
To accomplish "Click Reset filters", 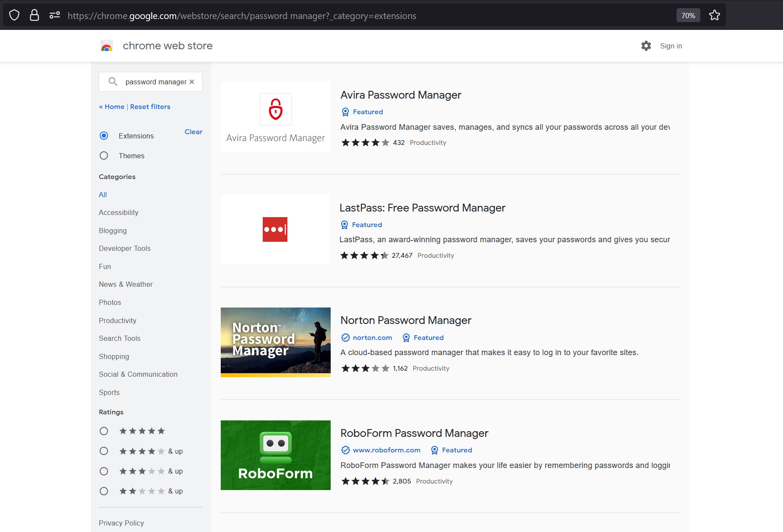I will pos(150,106).
